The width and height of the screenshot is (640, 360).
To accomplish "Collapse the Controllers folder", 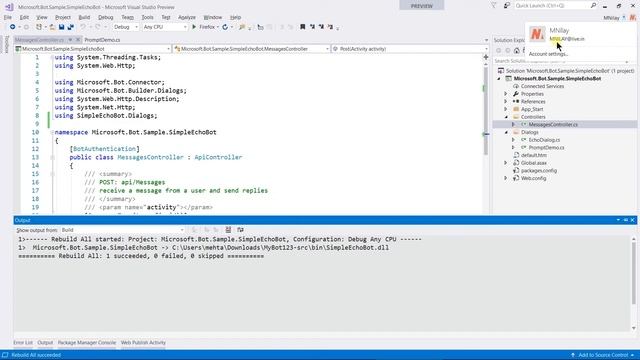I will (506, 117).
